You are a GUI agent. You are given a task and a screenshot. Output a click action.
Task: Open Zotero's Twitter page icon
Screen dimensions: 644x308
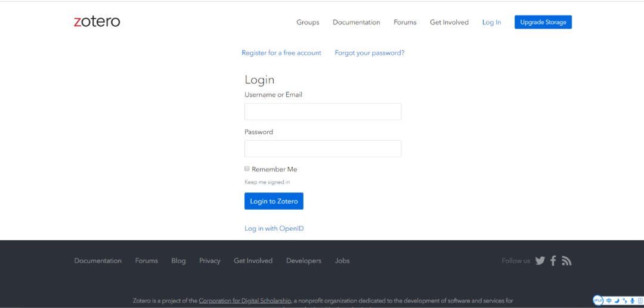[x=540, y=260]
